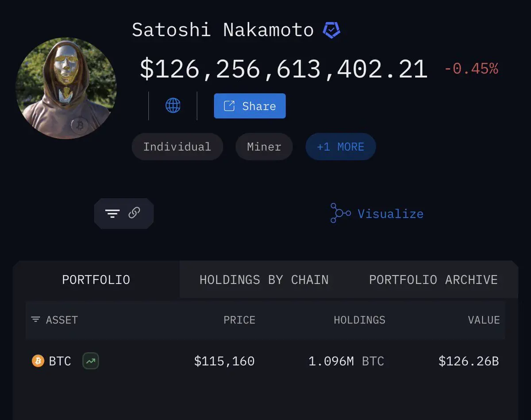
Task: Click the Visualize graph nodes icon
Action: coord(340,213)
